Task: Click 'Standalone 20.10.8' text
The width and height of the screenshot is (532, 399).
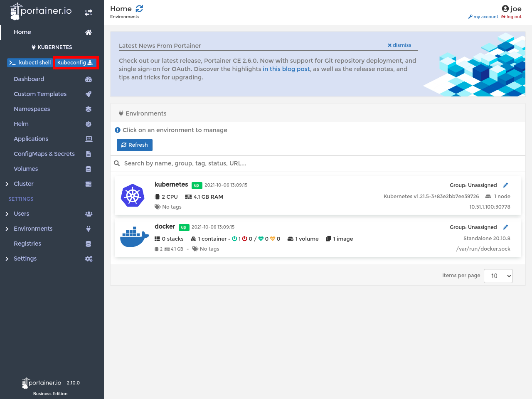Action: tap(487, 239)
